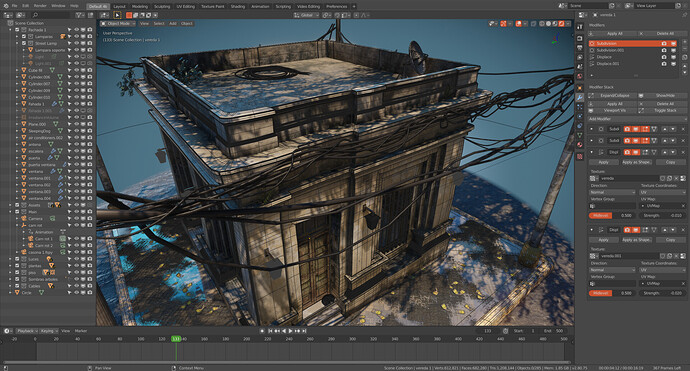Click Apply as Shape button under first Displ

click(x=636, y=162)
